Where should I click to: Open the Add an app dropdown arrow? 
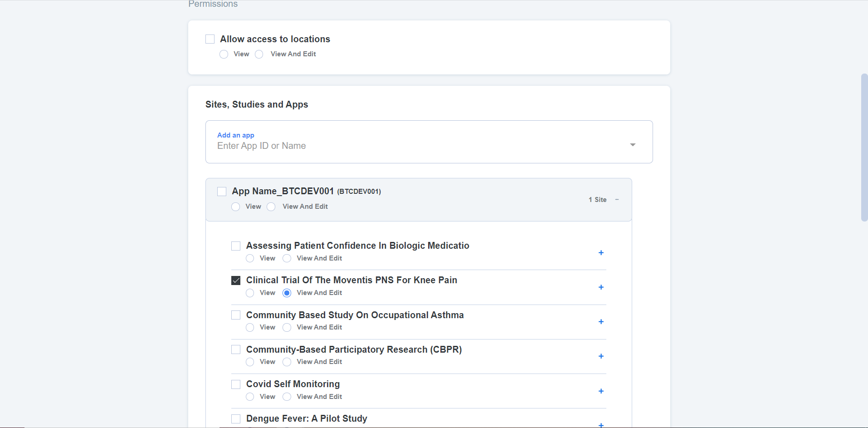coord(633,145)
